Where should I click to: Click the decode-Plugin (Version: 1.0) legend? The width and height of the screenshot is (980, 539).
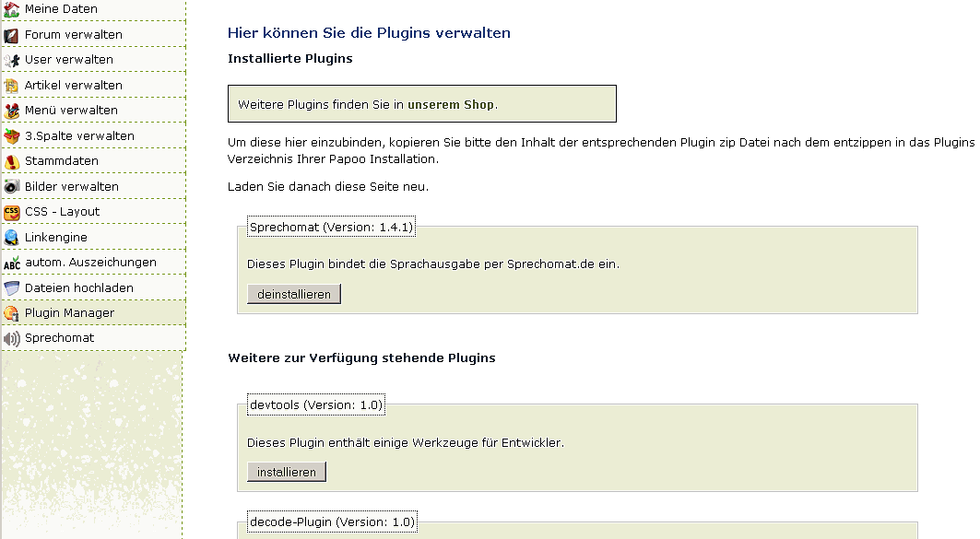click(332, 522)
